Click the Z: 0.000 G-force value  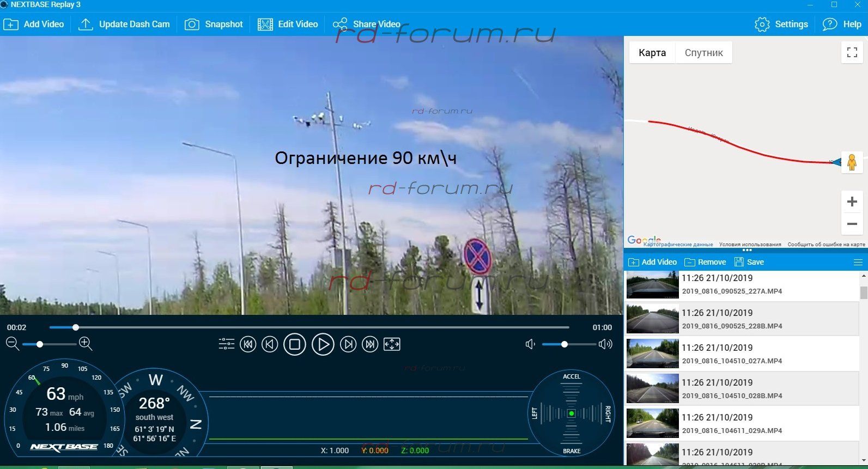tap(415, 450)
